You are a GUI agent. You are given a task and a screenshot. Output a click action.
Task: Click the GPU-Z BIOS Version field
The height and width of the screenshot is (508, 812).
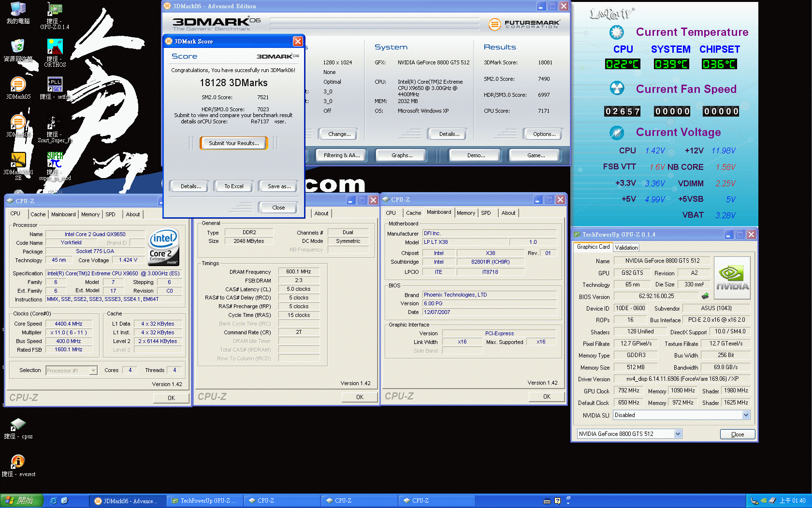point(656,296)
